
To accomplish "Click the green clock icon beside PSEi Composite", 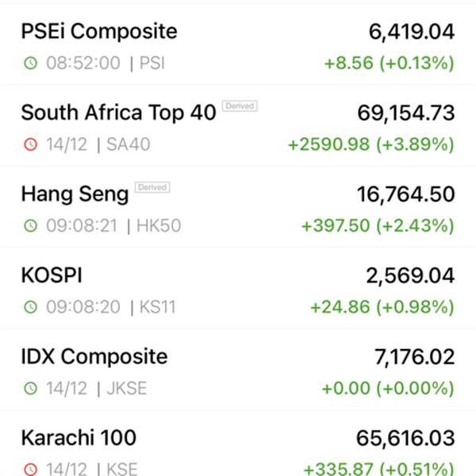I will coord(31,63).
